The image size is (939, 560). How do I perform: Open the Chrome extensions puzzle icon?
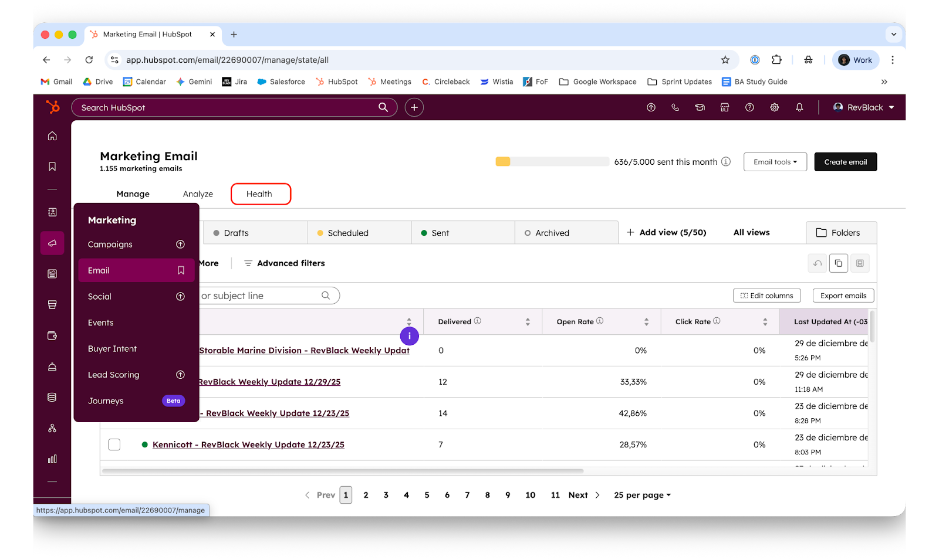pos(777,60)
